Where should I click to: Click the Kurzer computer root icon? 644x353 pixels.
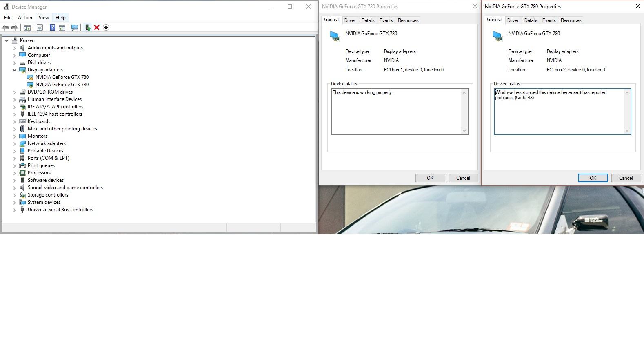pyautogui.click(x=15, y=40)
